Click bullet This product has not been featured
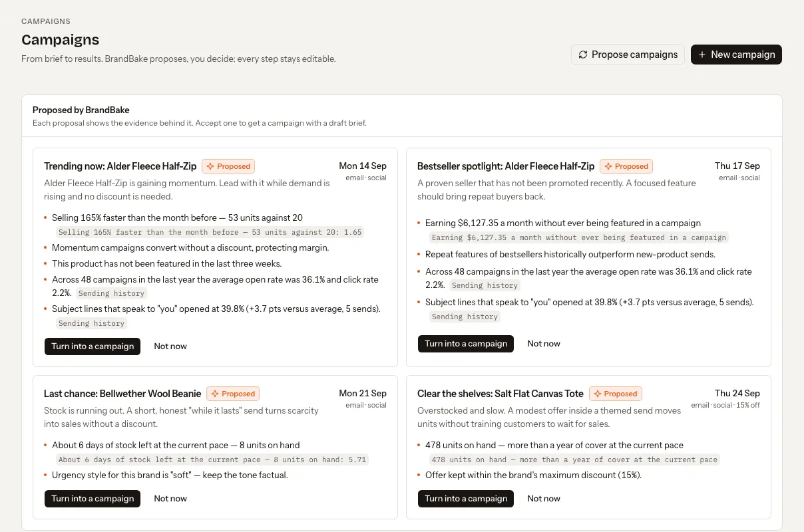This screenshot has width=804, height=532. [167, 263]
